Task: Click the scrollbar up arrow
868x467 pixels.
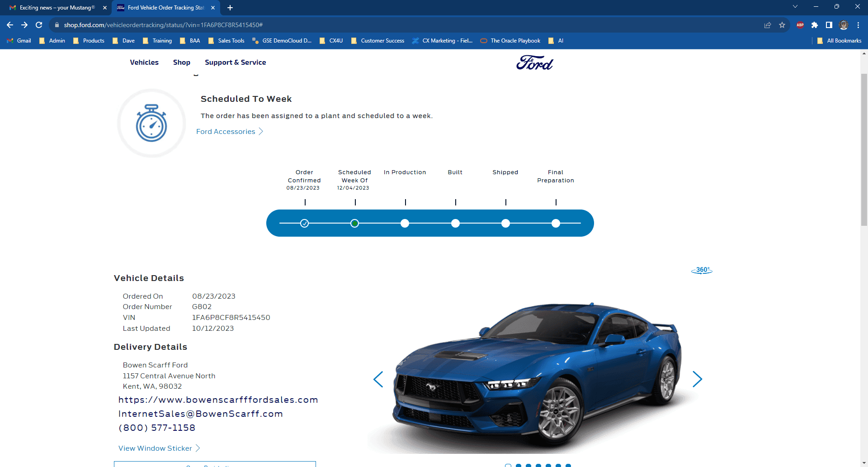Action: [864, 53]
